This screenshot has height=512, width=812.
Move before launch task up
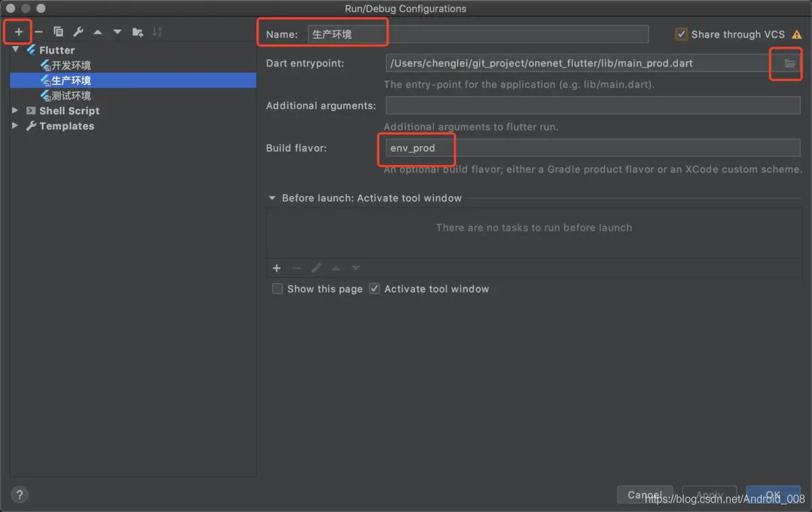336,269
